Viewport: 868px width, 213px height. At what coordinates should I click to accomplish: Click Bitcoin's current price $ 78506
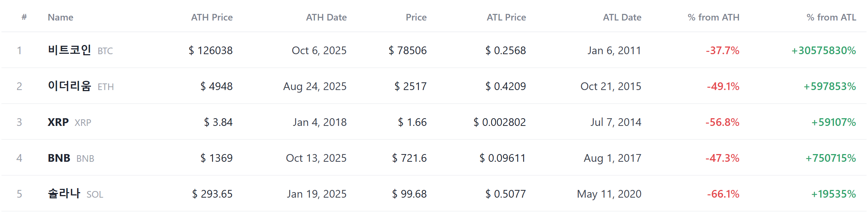pos(408,50)
